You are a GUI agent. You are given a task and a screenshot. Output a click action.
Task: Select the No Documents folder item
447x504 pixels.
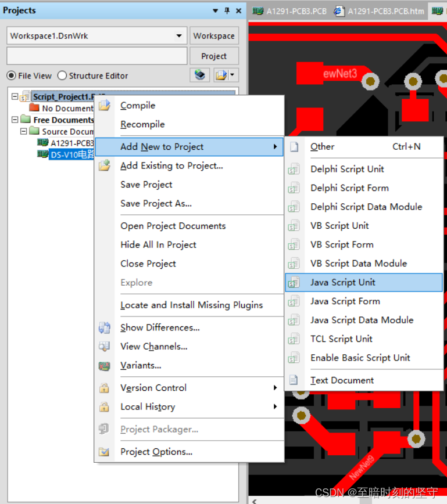click(62, 109)
